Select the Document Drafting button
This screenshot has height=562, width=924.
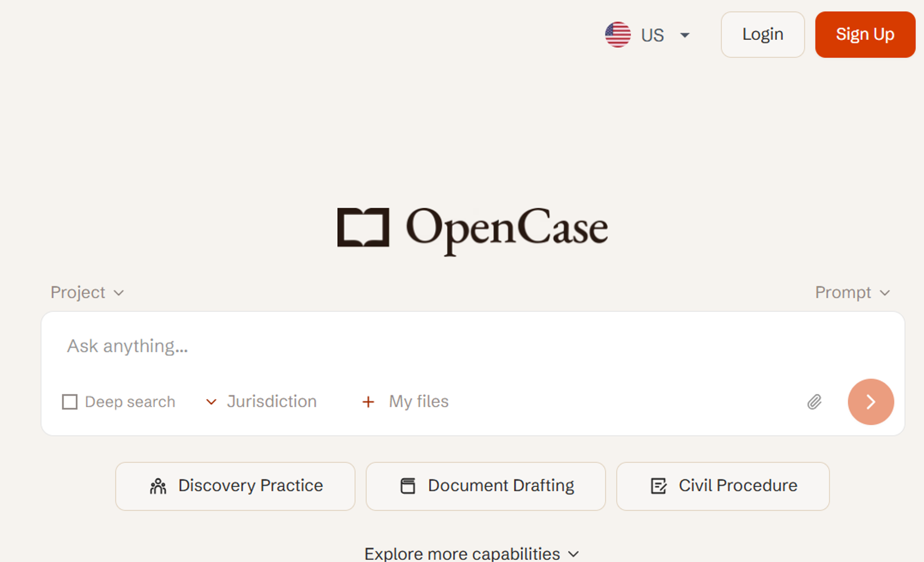[x=486, y=486]
